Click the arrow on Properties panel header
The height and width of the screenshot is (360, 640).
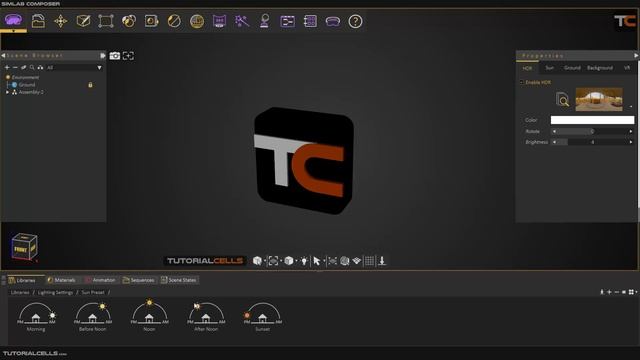[x=636, y=56]
